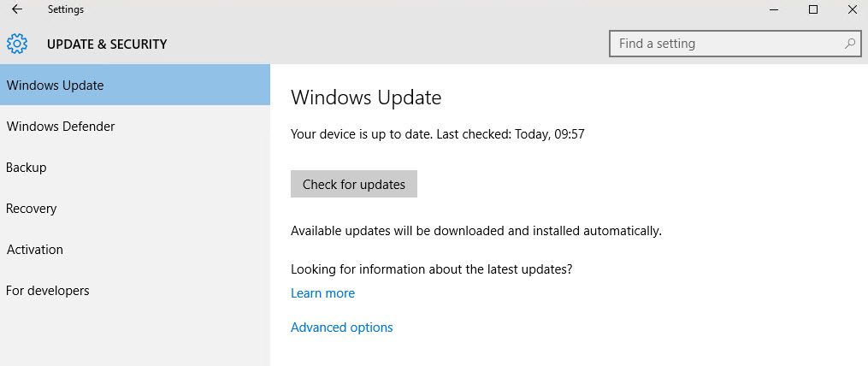Image resolution: width=868 pixels, height=366 pixels.
Task: Close the Settings window
Action: 853,9
